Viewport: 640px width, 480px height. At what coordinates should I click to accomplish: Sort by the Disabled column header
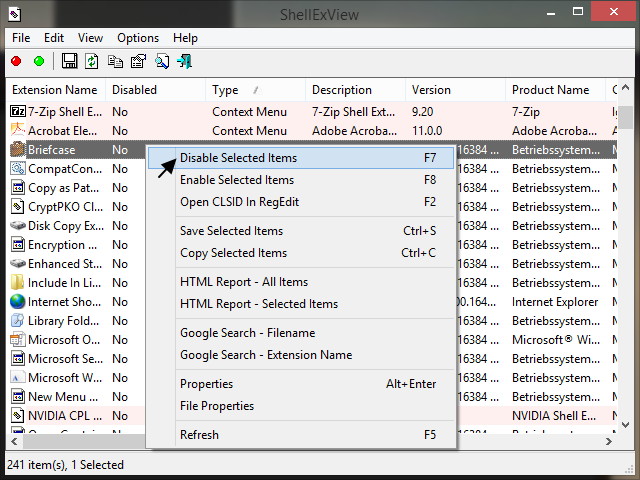click(x=156, y=90)
